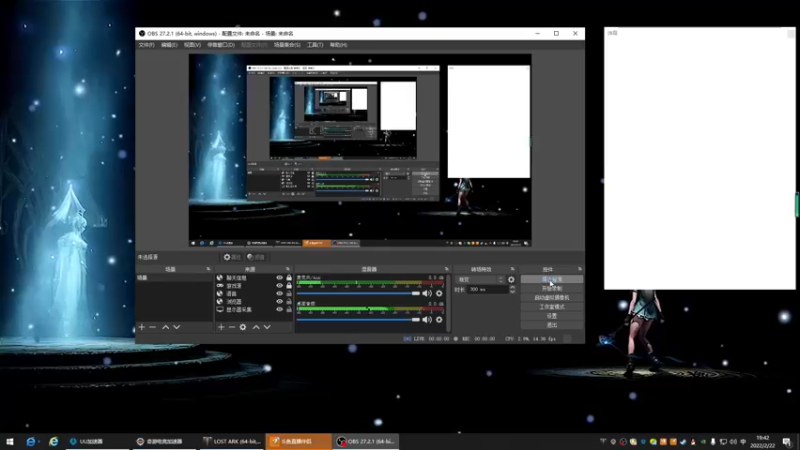Enable 工作室模式 studio mode

(552, 307)
